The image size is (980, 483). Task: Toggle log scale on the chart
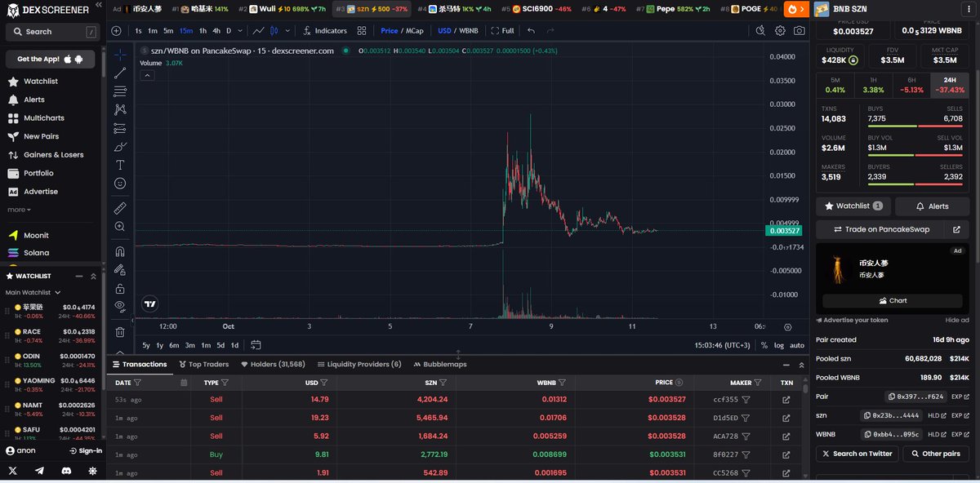pyautogui.click(x=778, y=345)
